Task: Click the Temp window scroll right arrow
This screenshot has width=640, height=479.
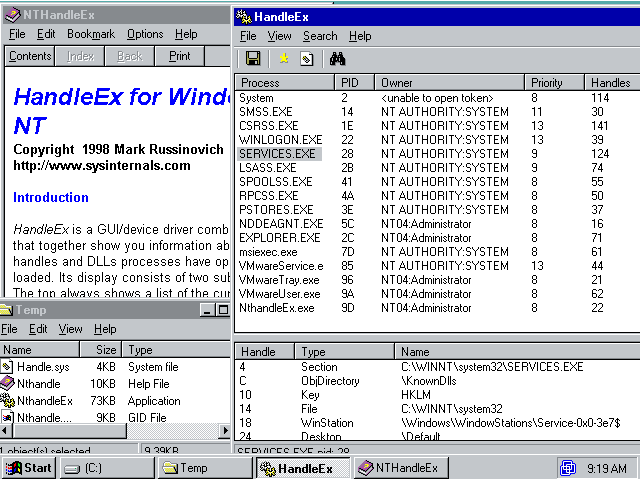Action: (224, 430)
